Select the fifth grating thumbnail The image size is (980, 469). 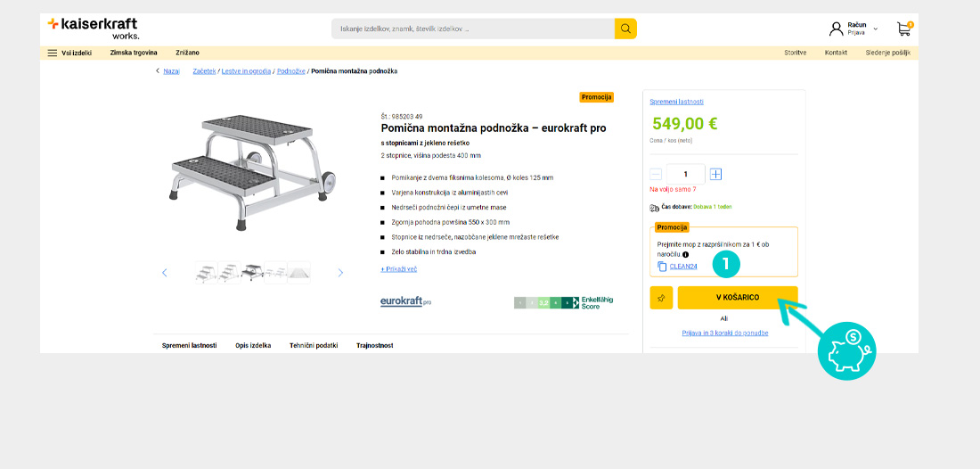point(298,273)
